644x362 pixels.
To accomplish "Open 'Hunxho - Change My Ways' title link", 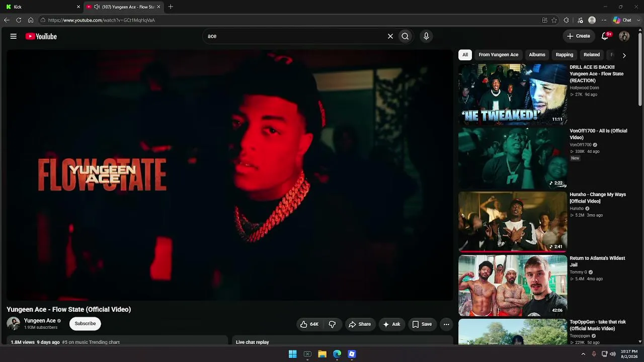I will [x=598, y=198].
